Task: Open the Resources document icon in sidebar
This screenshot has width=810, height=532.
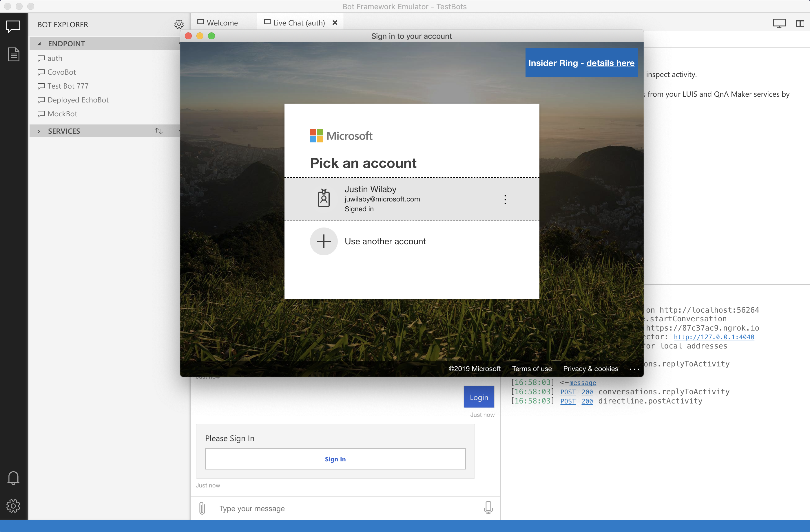Action: tap(14, 54)
